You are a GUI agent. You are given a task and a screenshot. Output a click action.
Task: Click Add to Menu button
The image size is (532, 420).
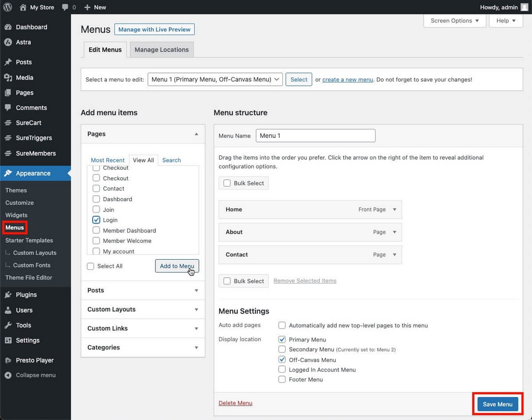177,266
